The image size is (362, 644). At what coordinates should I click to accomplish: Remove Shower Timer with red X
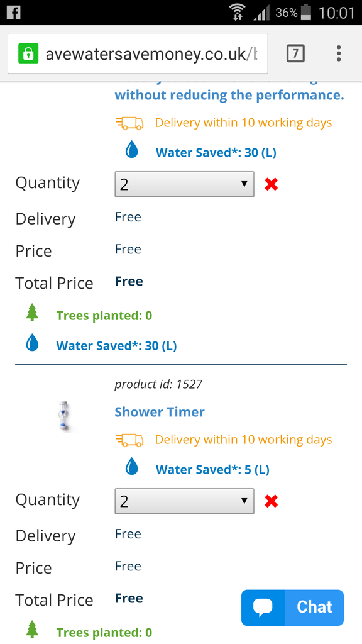pyautogui.click(x=271, y=501)
